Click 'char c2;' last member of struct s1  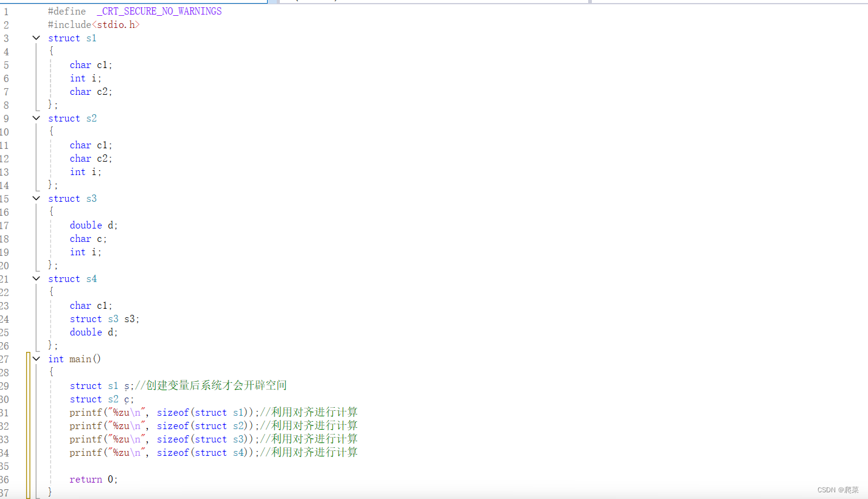(91, 91)
